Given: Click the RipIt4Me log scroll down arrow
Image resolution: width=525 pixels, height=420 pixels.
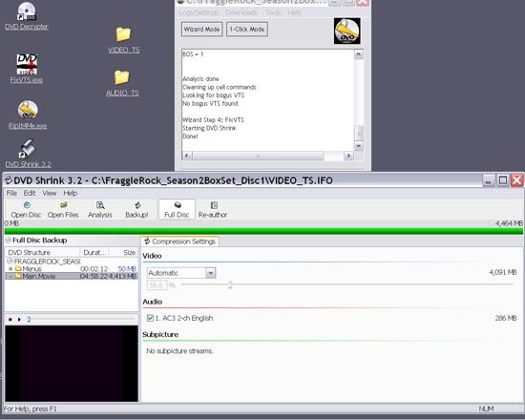Looking at the screenshot, I should point(359,146).
